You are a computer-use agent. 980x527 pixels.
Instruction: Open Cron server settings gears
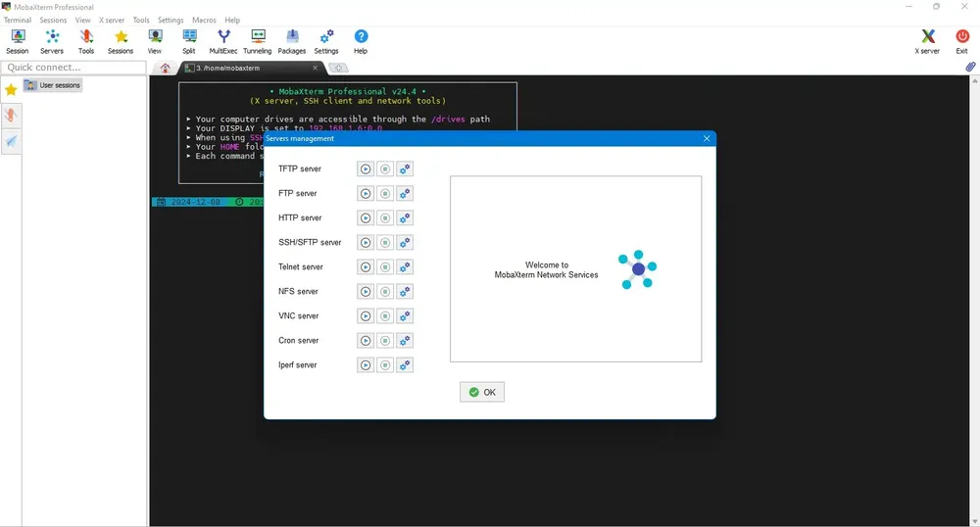pos(405,340)
